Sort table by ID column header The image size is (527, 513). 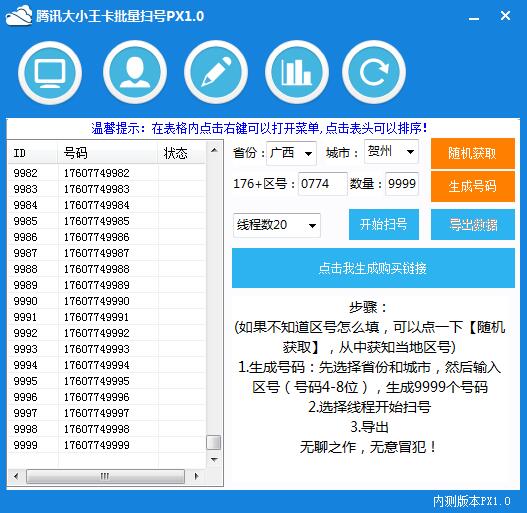(33, 153)
